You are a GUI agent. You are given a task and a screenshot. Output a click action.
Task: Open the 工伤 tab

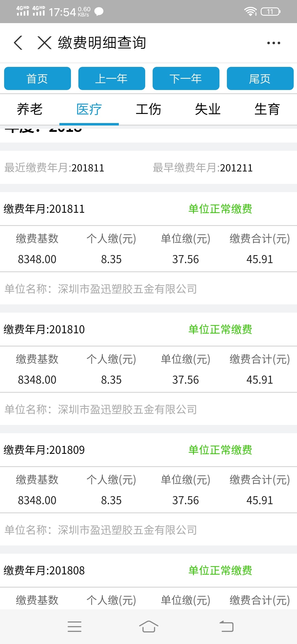pos(148,109)
